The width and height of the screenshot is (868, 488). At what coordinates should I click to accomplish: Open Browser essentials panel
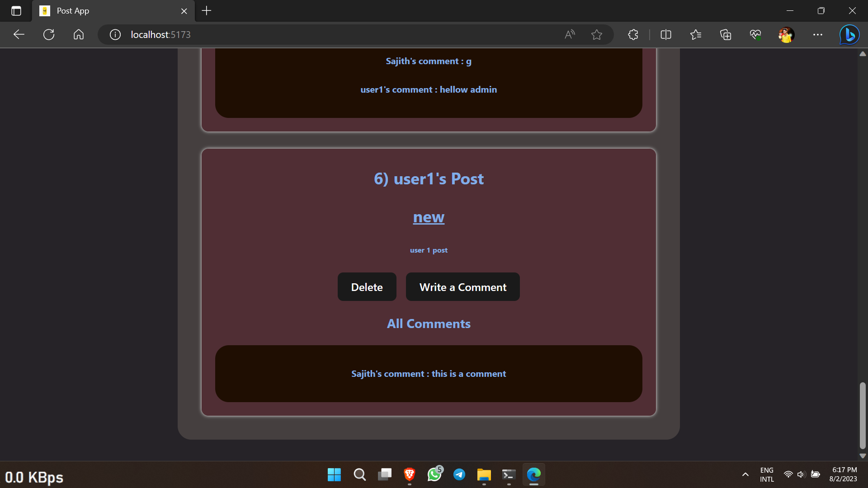[x=755, y=34]
